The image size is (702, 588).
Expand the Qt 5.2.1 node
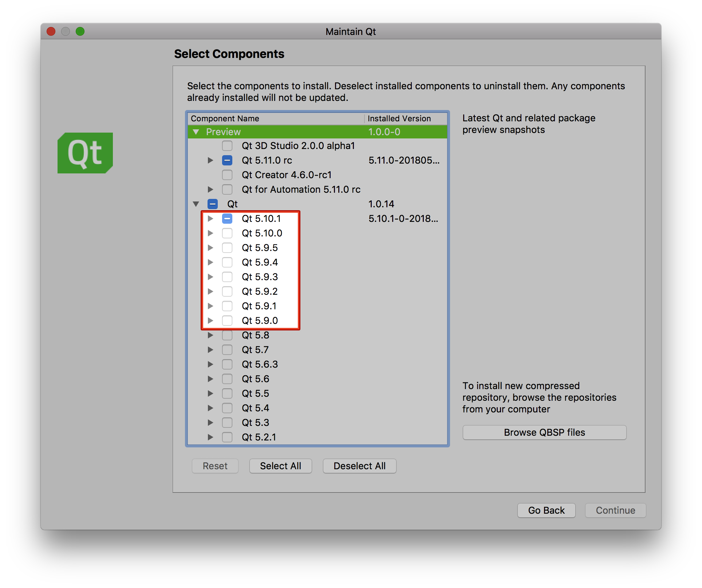[210, 437]
